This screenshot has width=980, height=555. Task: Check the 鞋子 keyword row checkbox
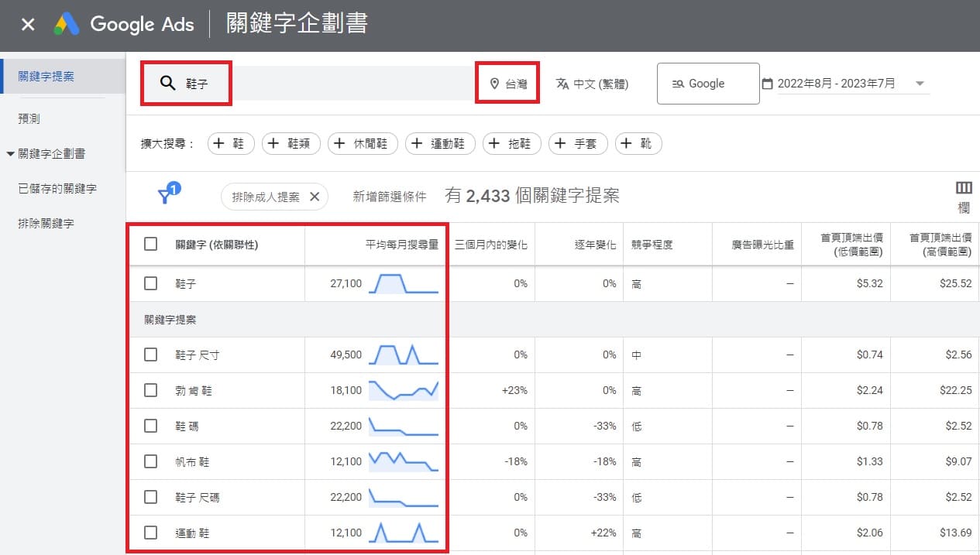click(151, 283)
